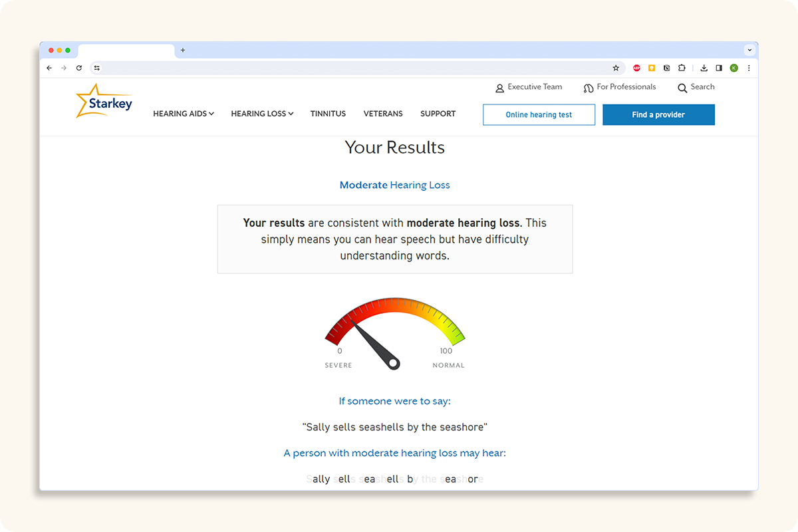Viewport: 798px width, 532px height.
Task: Open browser downloads
Action: 704,68
